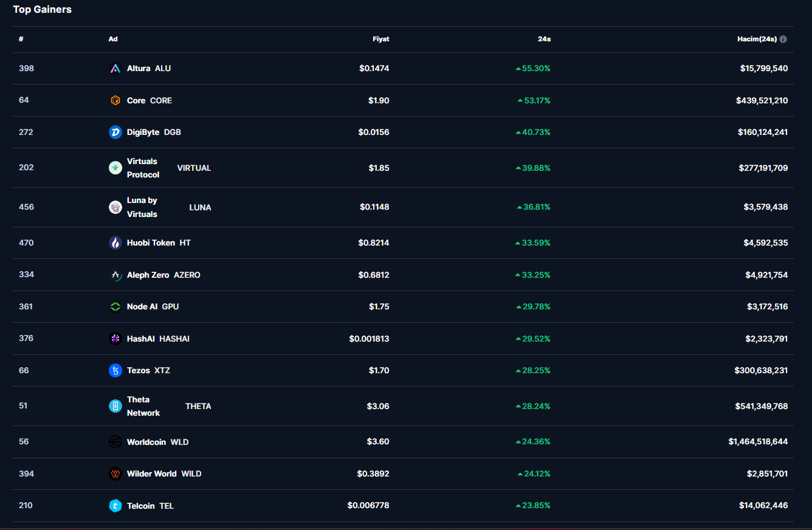Open the Aleph Zero AZERO coin page
Image resolution: width=812 pixels, height=530 pixels.
(163, 275)
